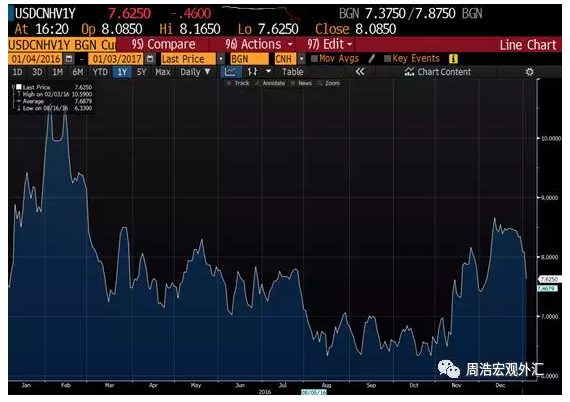
Task: Open chart settings gear icon
Action: (529, 72)
